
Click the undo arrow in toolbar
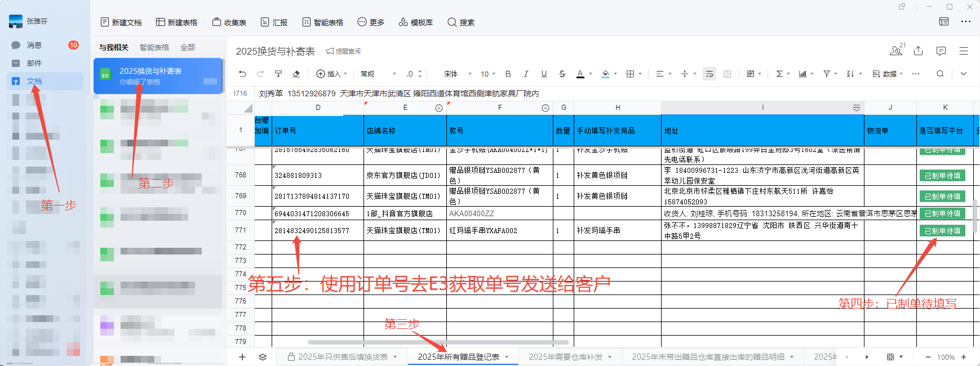[242, 74]
